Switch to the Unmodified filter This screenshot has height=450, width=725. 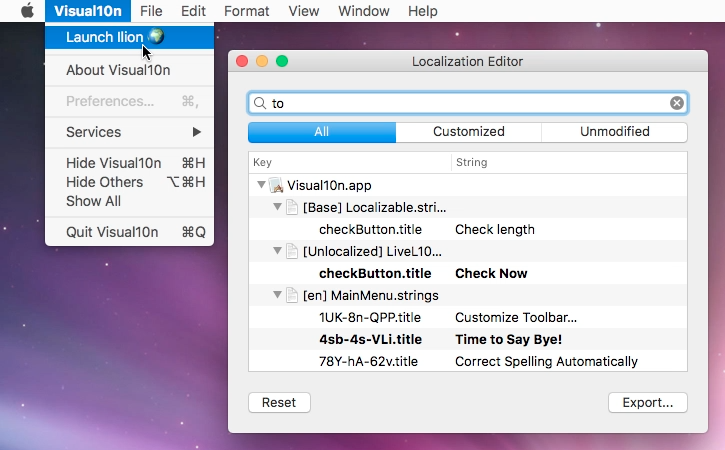(614, 132)
